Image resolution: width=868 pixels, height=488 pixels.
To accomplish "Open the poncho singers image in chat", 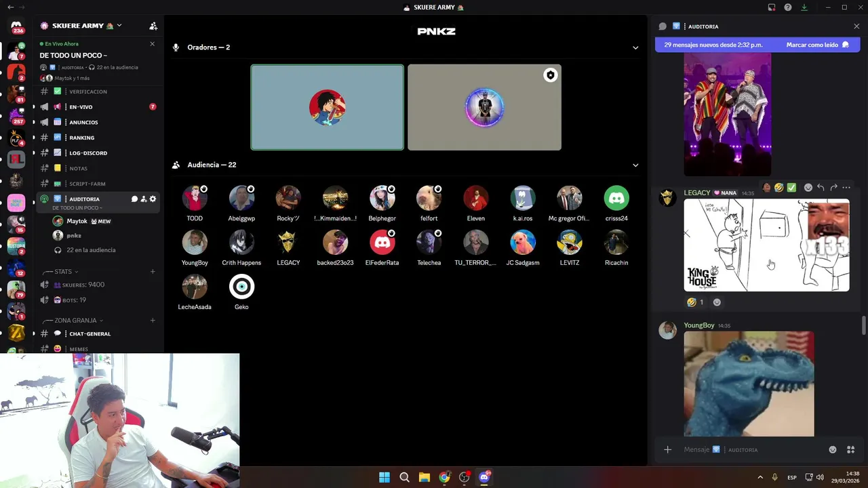I will pos(728,114).
